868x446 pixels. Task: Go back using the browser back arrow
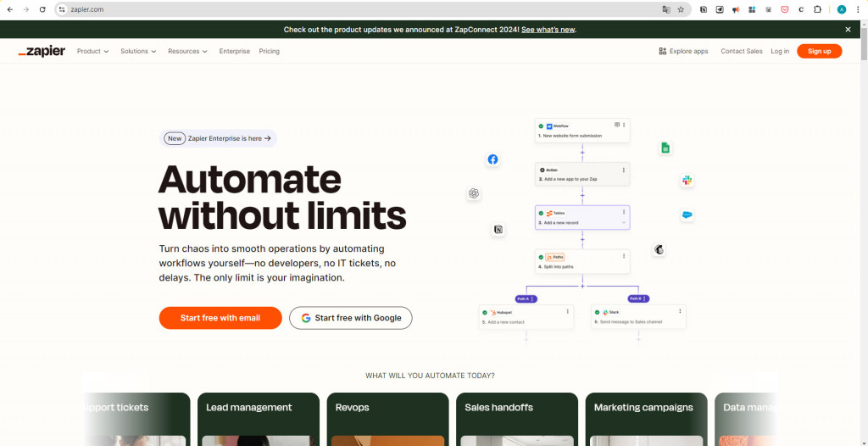point(10,9)
